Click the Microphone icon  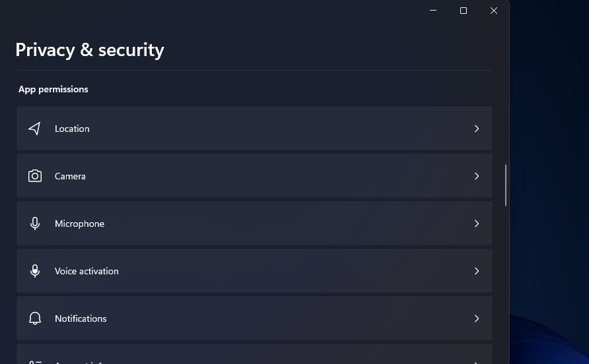tap(35, 224)
